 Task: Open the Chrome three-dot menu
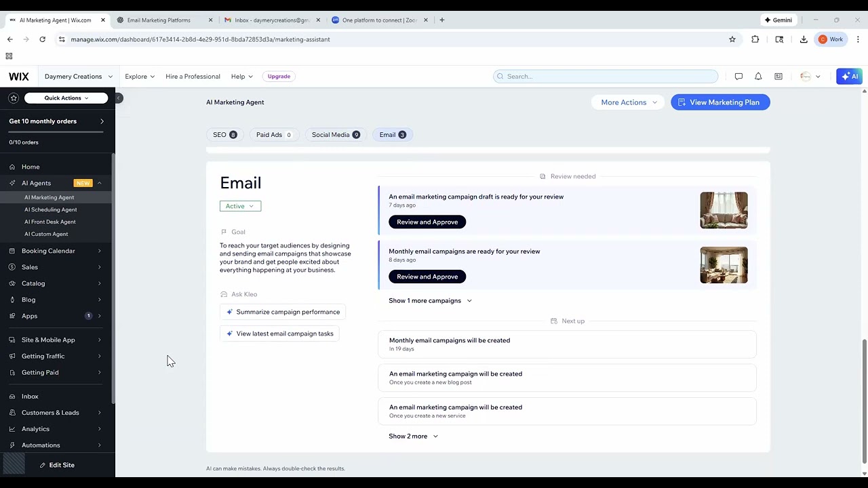click(858, 39)
